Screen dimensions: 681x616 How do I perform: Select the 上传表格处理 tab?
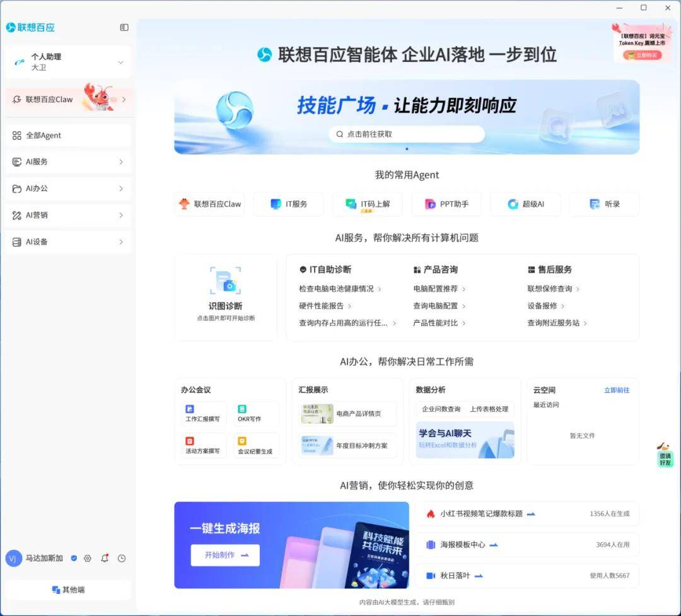tap(489, 409)
